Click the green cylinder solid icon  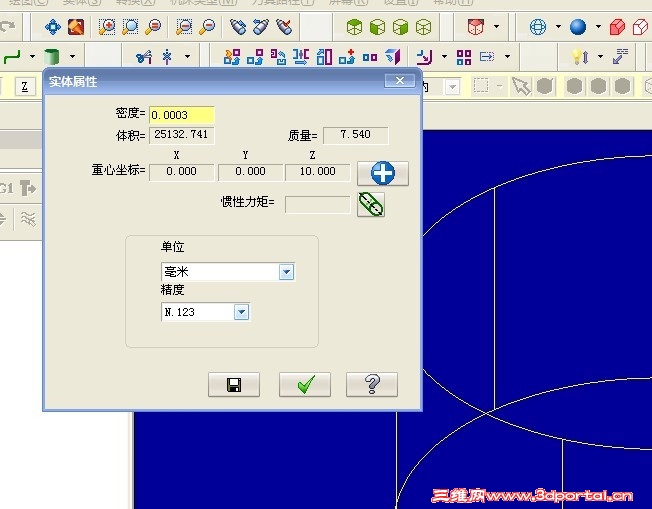(52, 56)
